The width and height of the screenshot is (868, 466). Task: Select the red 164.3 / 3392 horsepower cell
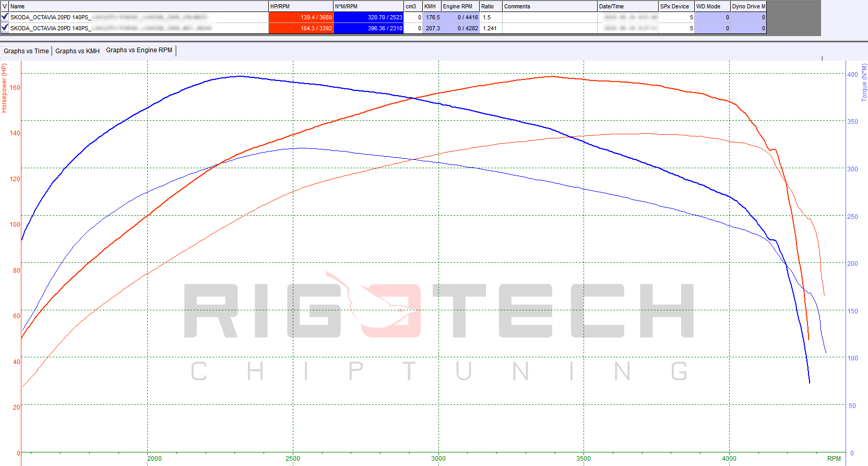point(301,28)
